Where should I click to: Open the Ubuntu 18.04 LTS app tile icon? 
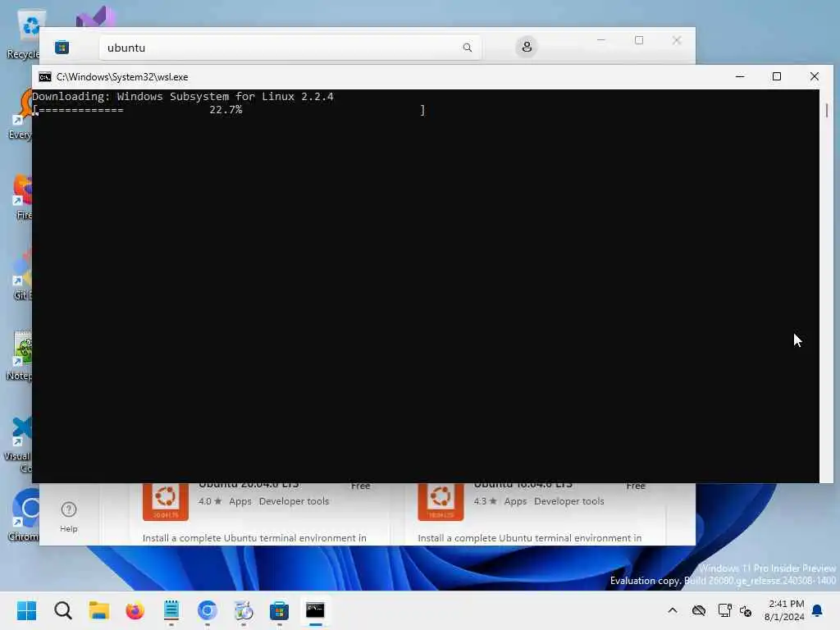tap(441, 501)
